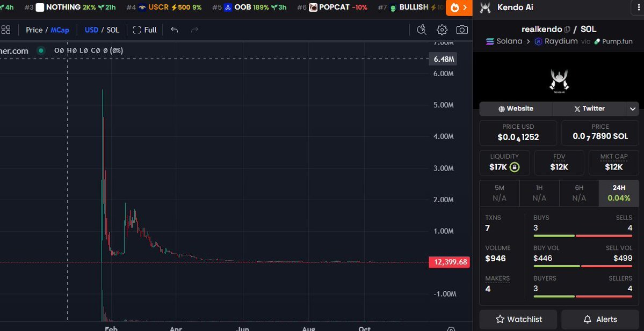The image size is (644, 331).
Task: Add token to Watchlist
Action: point(518,319)
